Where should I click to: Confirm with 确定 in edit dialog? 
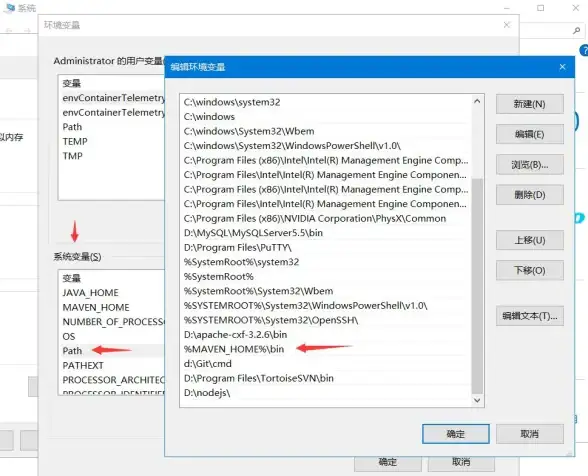(456, 434)
